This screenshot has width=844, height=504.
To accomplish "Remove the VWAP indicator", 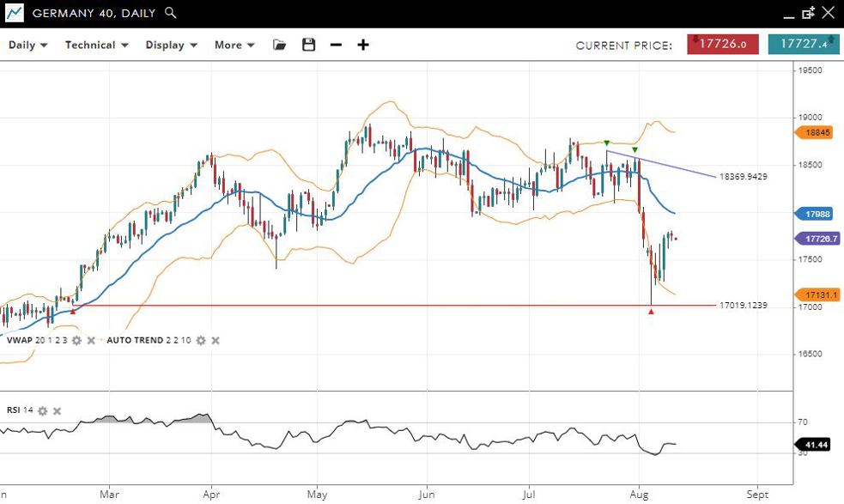I will [x=91, y=341].
